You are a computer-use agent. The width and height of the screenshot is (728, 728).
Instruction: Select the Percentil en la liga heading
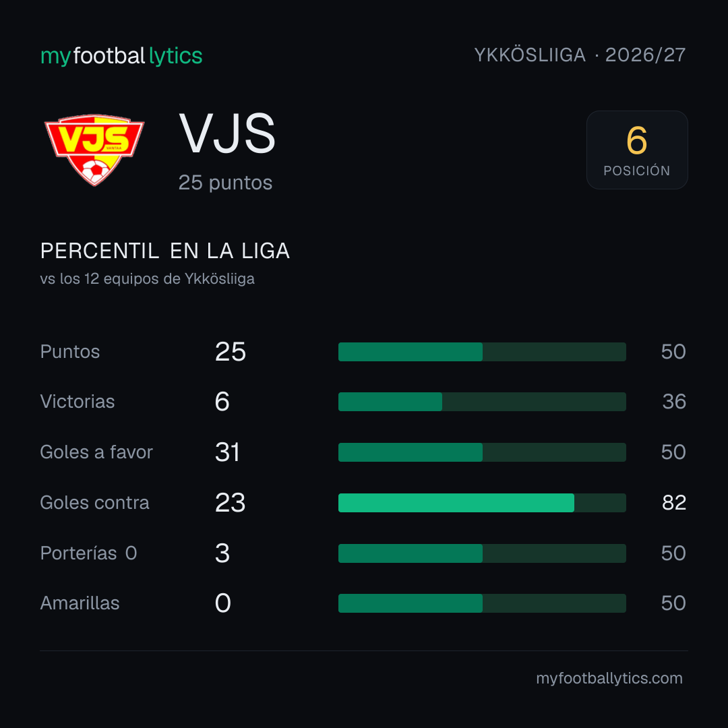pyautogui.click(x=165, y=251)
